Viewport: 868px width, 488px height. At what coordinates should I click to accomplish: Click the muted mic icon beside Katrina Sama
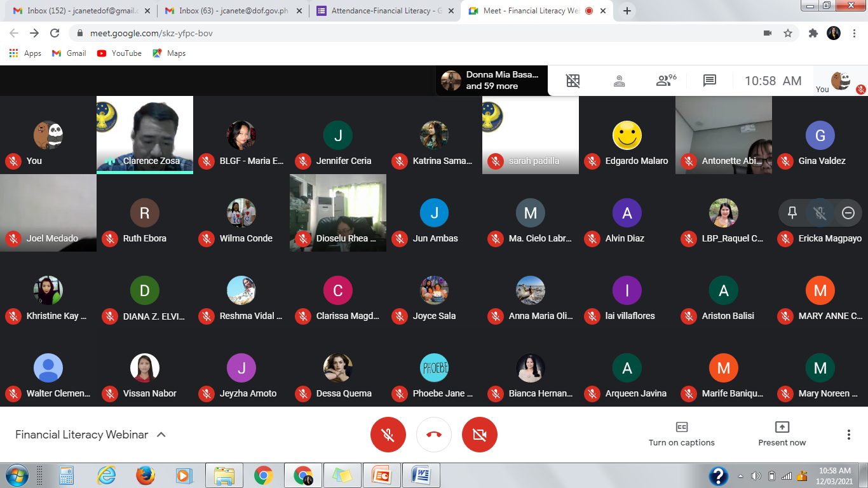[400, 161]
